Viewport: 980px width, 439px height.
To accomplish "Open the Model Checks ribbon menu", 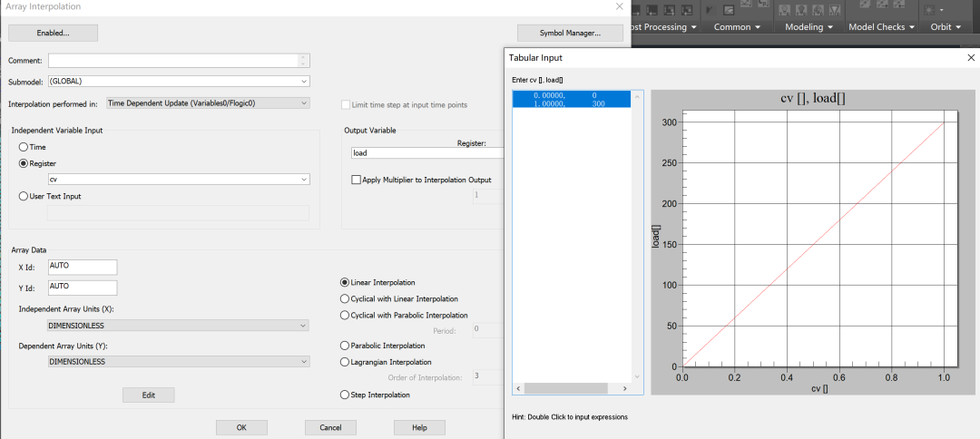I will coord(881,27).
